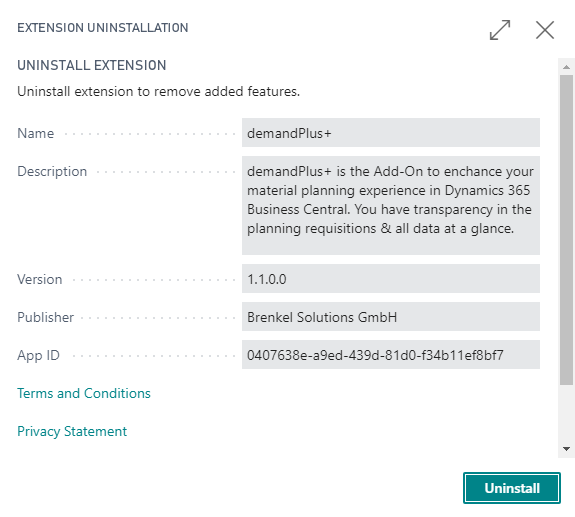Click the Description text box
Screen dimensions: 575x517
pyautogui.click(x=391, y=205)
